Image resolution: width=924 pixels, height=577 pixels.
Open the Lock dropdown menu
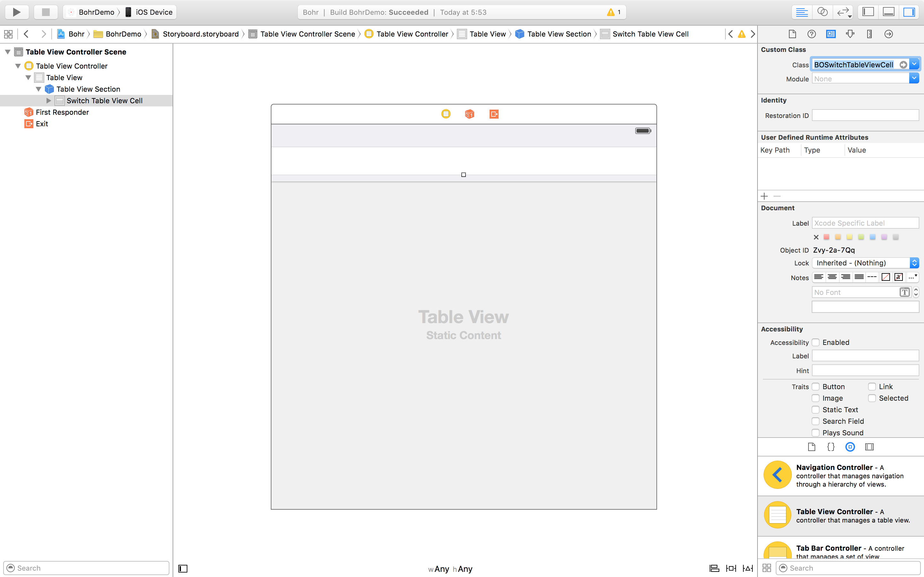[865, 263]
